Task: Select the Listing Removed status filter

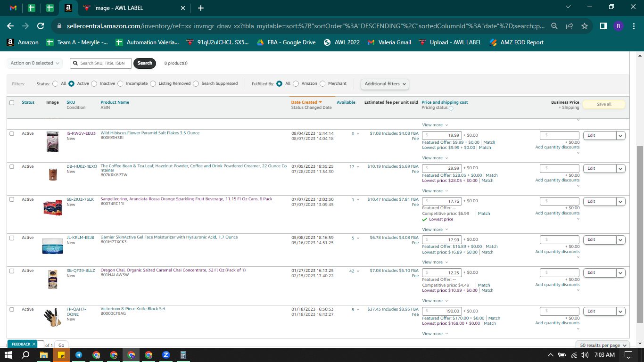Action: (153, 83)
